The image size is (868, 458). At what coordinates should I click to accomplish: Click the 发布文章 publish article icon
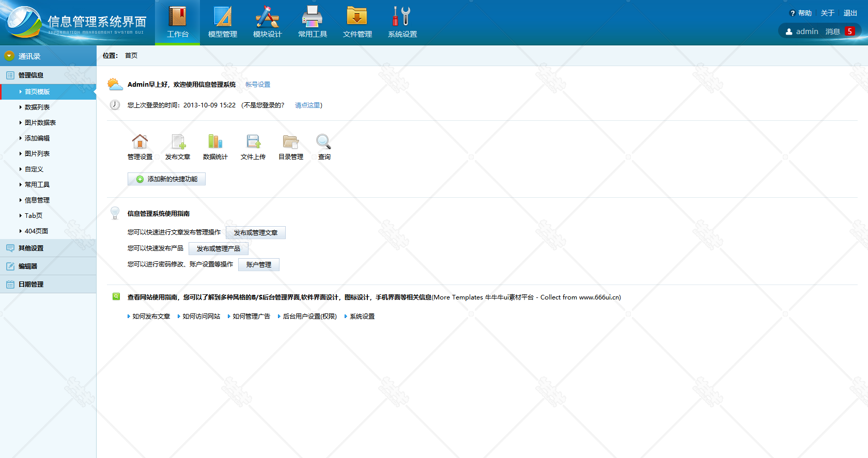pos(178,141)
